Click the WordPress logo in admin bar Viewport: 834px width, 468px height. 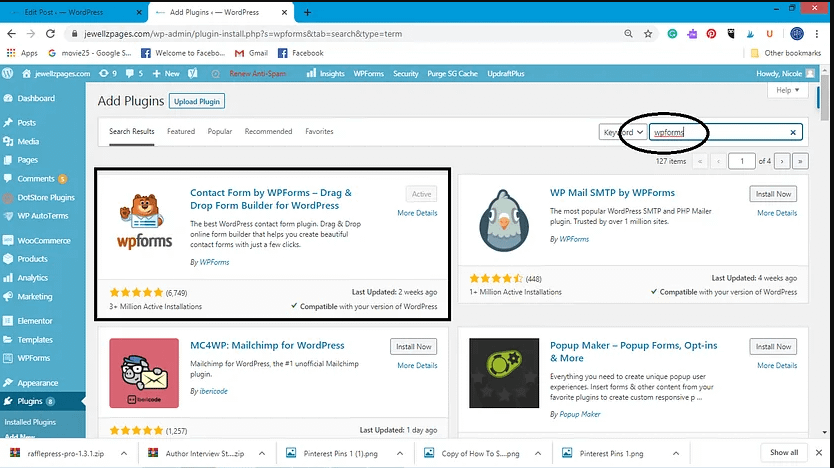7,73
